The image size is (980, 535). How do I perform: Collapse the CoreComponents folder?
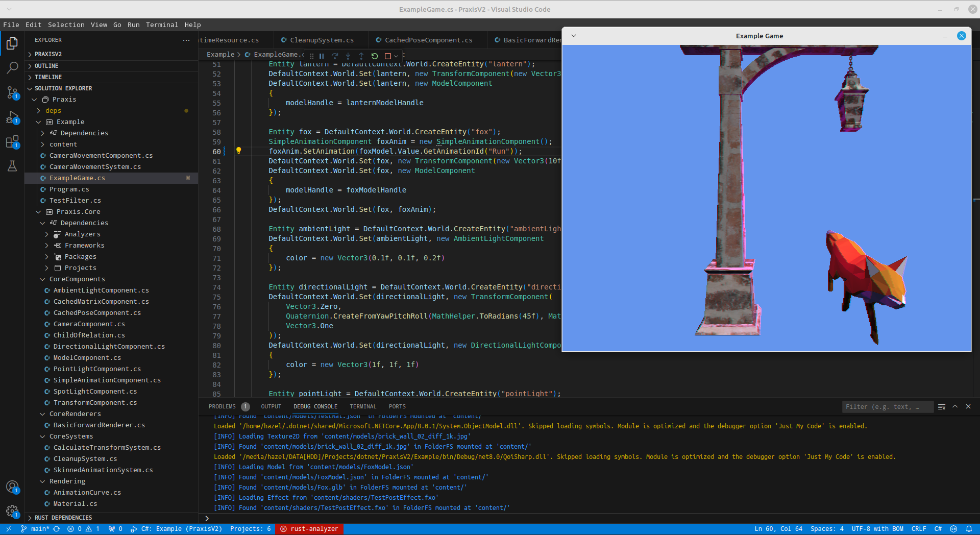pyautogui.click(x=77, y=279)
